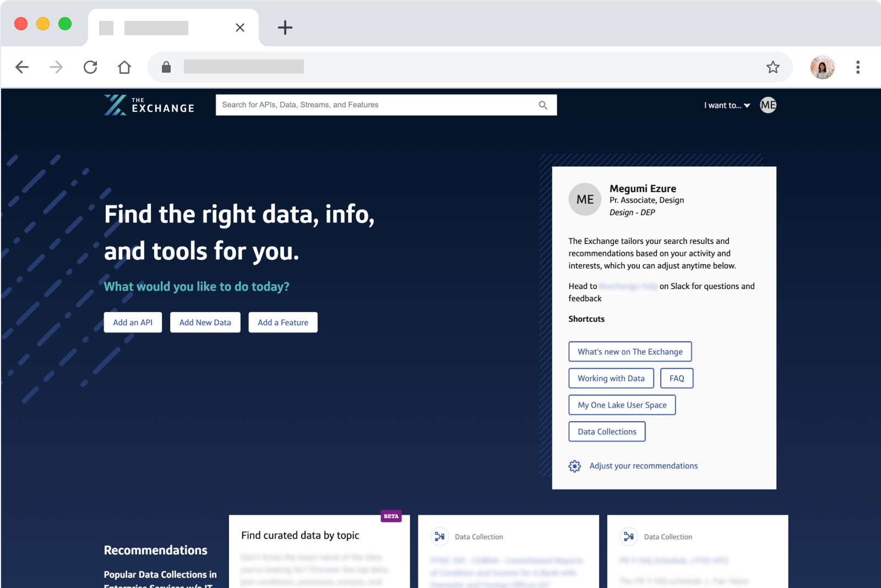Close the current browser tab
Viewport: 881px width, 588px height.
(x=240, y=28)
